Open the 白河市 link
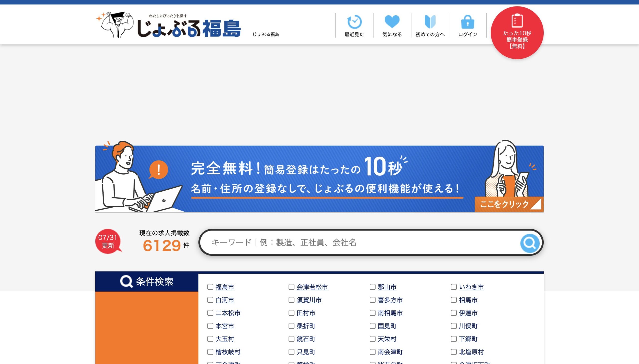 [x=225, y=300]
